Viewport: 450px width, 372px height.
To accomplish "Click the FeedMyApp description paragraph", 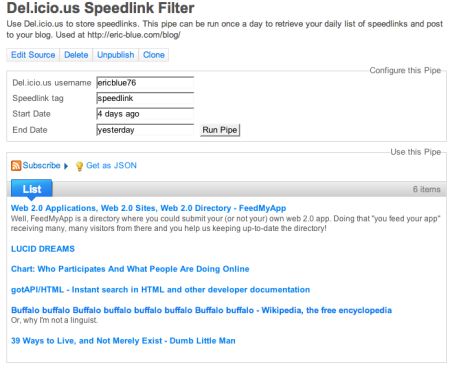I will coord(226,223).
